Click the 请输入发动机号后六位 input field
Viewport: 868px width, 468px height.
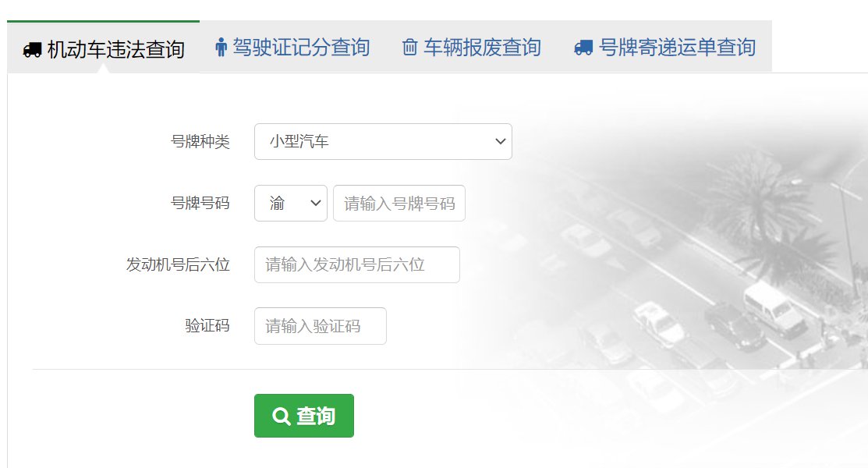point(357,264)
